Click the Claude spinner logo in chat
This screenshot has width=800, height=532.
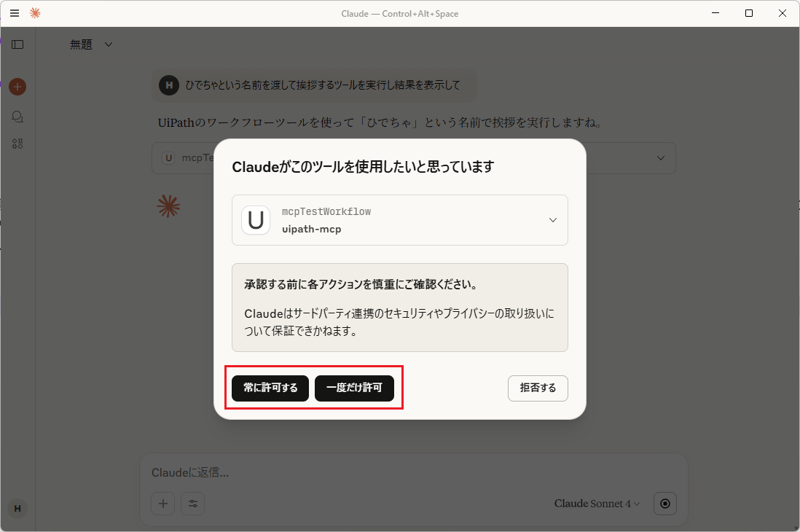[x=168, y=206]
